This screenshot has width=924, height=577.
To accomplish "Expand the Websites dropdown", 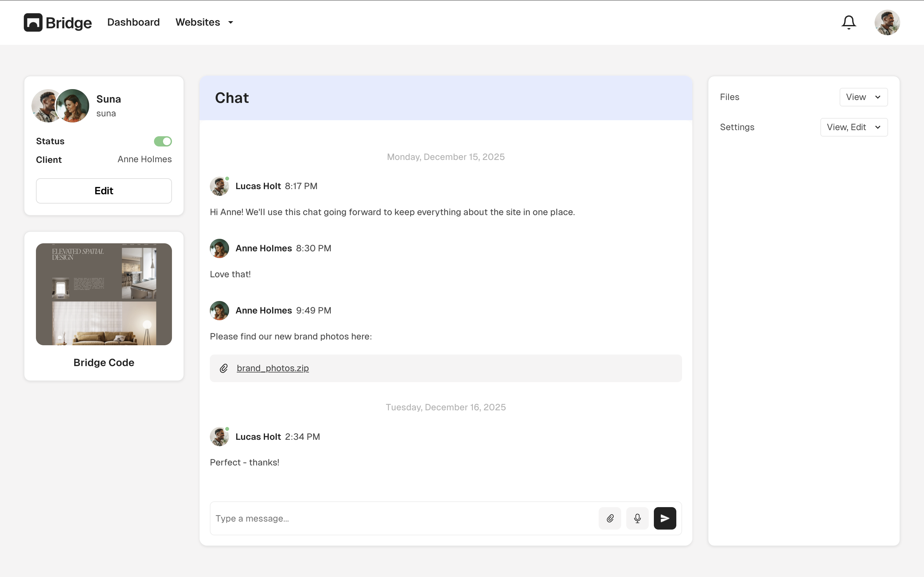I will (x=204, y=22).
